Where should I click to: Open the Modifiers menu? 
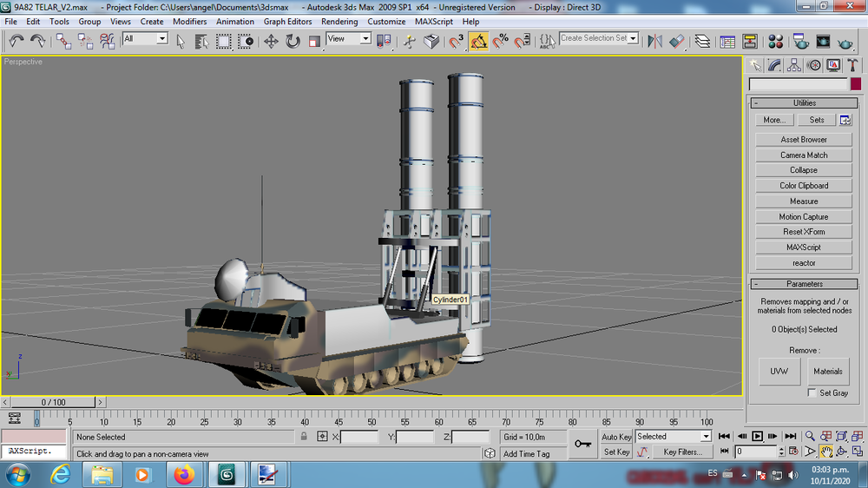(189, 22)
